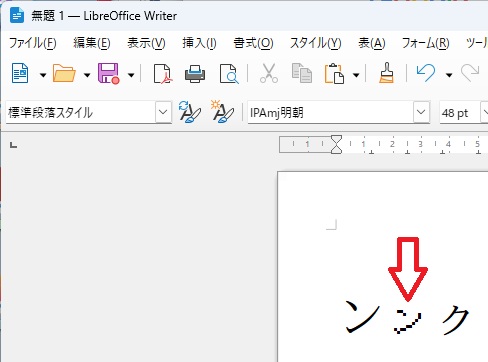488x362 pixels.
Task: Expand the New document dropdown arrow
Action: (x=43, y=75)
